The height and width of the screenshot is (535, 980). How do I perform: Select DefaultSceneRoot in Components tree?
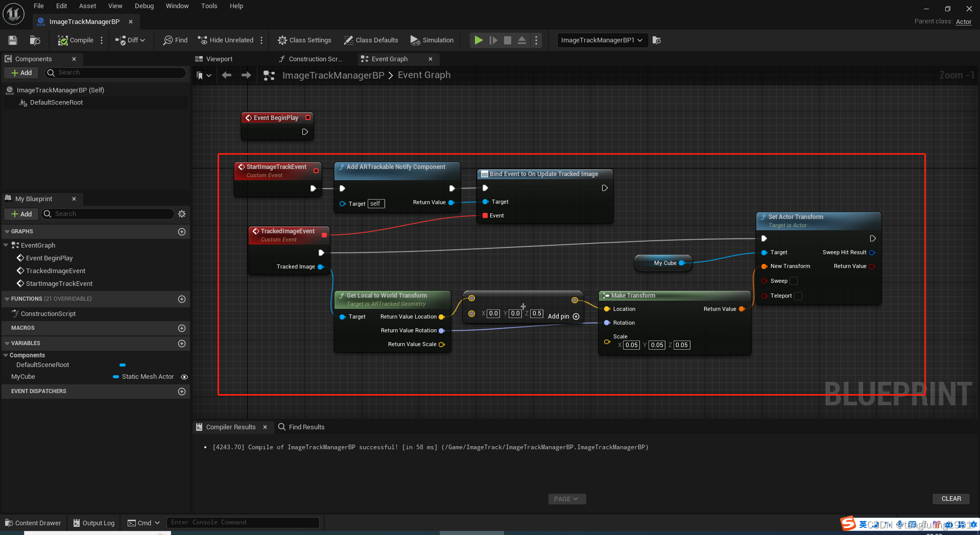(x=56, y=103)
